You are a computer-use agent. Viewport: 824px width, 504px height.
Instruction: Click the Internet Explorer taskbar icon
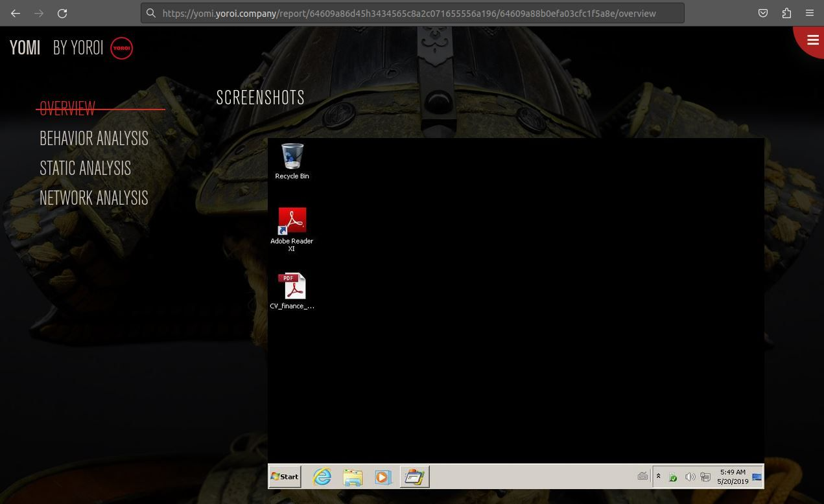[x=322, y=477]
